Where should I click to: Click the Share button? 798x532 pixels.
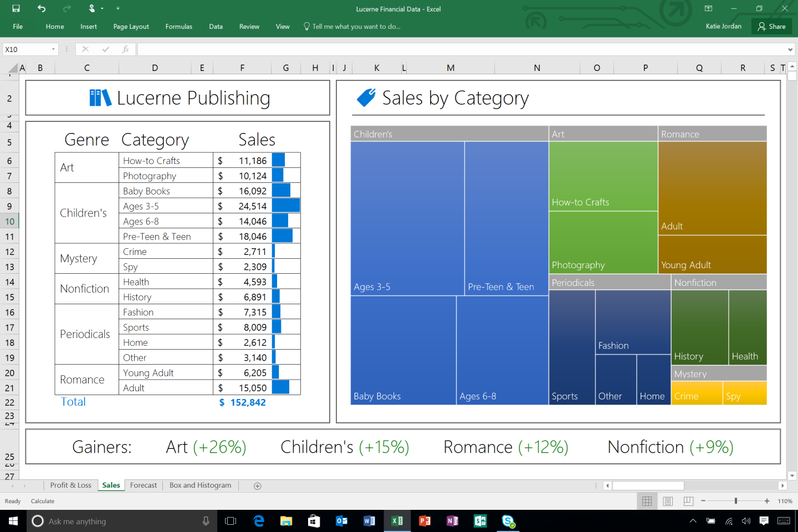pyautogui.click(x=771, y=26)
